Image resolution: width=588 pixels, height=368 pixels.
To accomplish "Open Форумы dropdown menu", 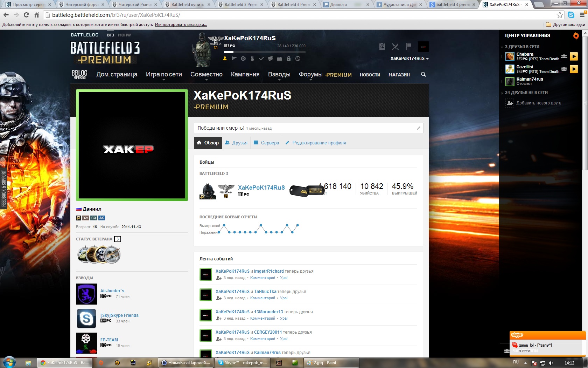I will [x=311, y=75].
